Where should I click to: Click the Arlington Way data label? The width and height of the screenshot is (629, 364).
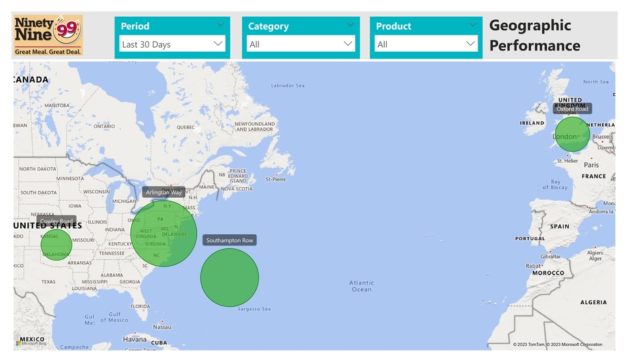point(163,192)
